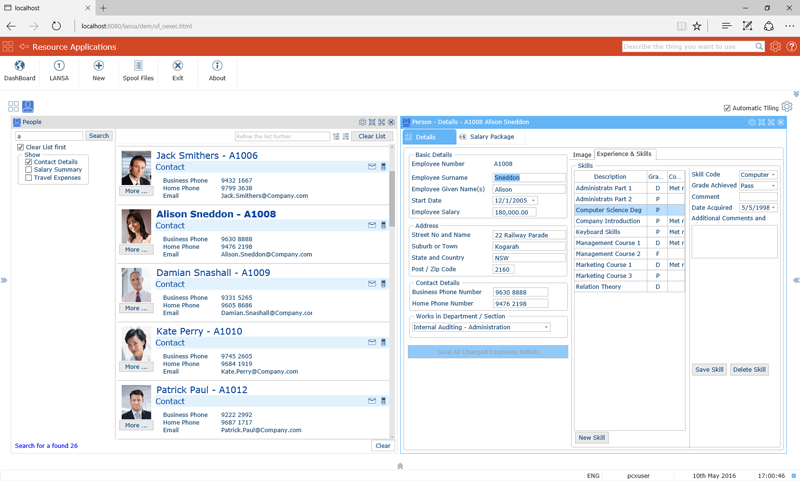
Task: Open the About icon
Action: [x=217, y=66]
